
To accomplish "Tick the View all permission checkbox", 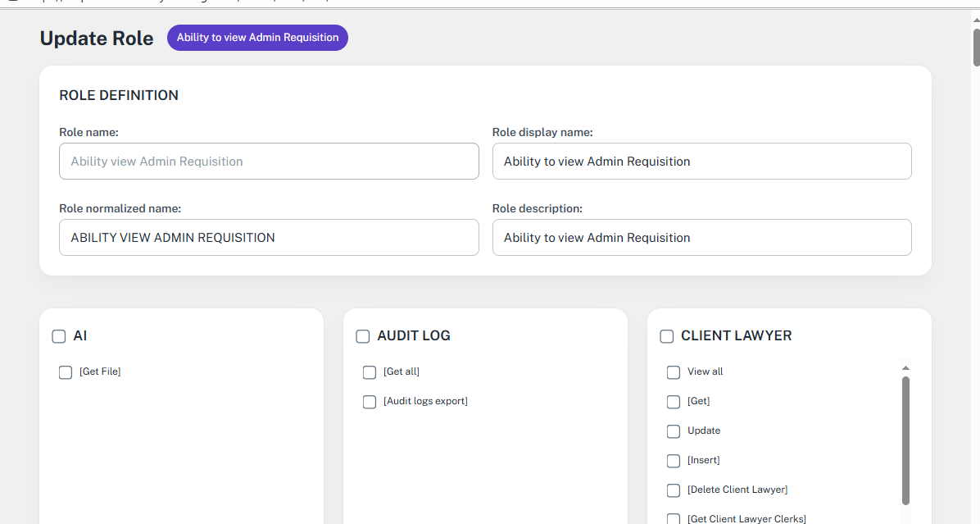I will click(674, 372).
